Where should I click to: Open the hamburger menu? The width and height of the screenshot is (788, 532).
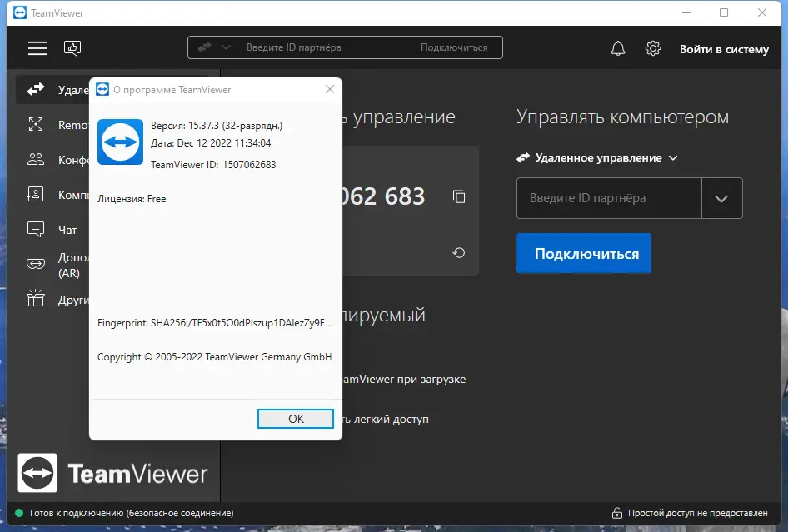(x=37, y=48)
